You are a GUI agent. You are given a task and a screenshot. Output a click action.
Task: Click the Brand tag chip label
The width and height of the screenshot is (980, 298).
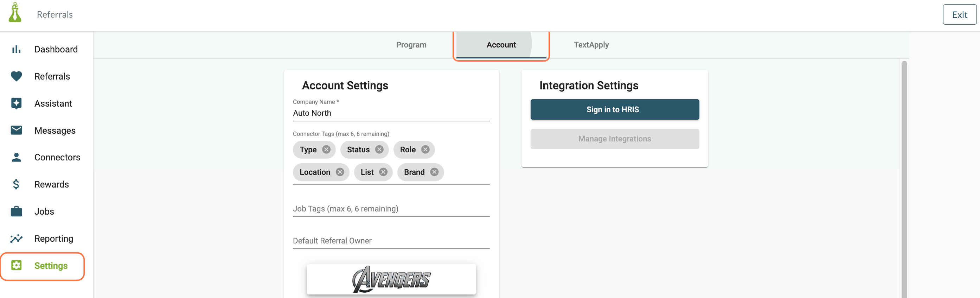point(414,172)
